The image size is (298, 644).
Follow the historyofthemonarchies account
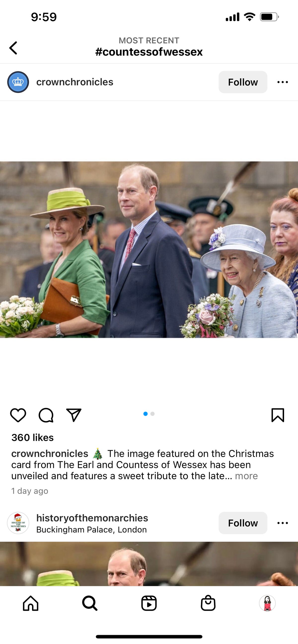click(243, 523)
